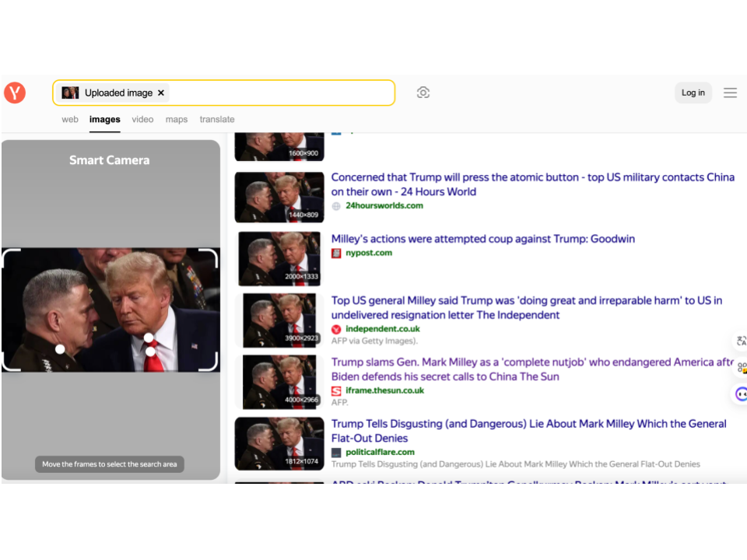Click the Yandex logo icon
This screenshot has width=747, height=560.
(x=15, y=93)
